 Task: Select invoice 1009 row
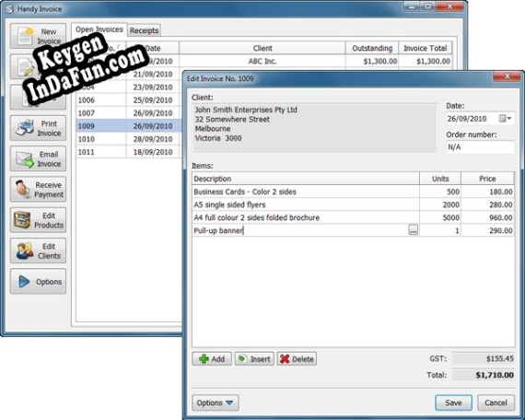[130, 126]
